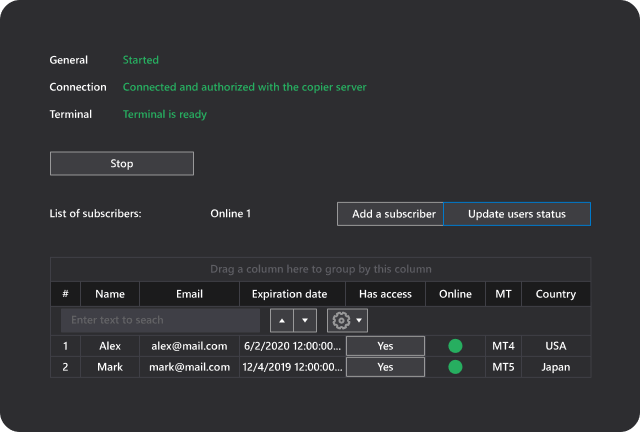Image resolution: width=640 pixels, height=432 pixels.
Task: Sort by the Online column header
Action: click(x=456, y=294)
